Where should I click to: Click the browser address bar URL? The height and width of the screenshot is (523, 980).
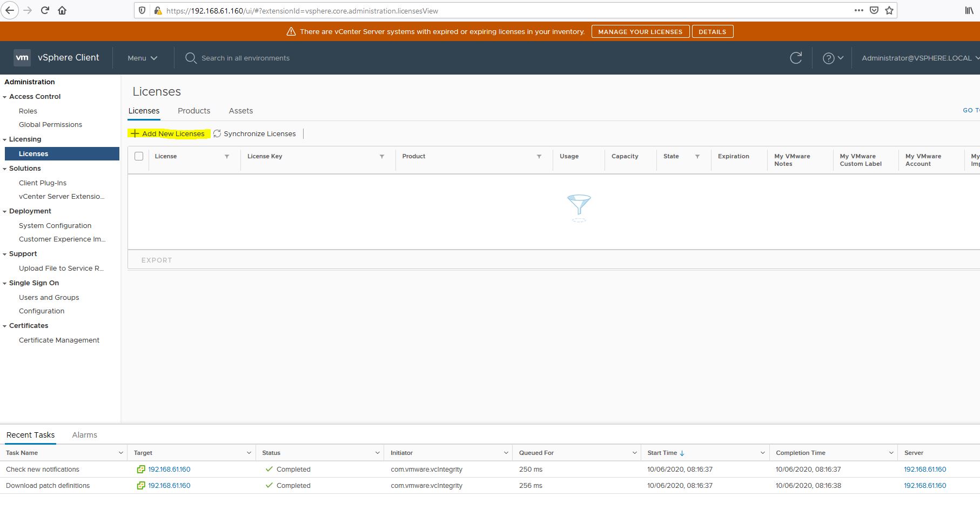302,11
